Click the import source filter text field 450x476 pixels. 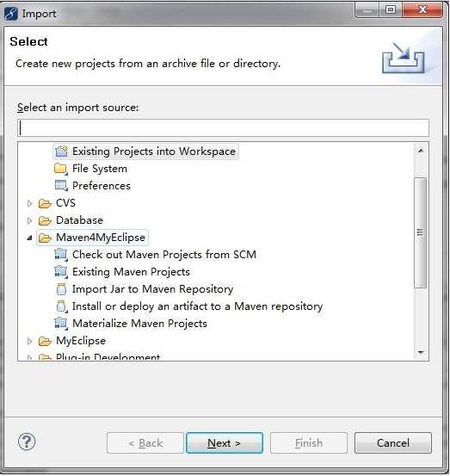[223, 128]
